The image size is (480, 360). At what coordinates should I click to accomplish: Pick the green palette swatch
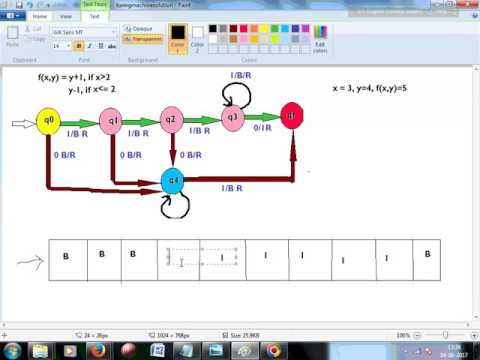pos(275,29)
